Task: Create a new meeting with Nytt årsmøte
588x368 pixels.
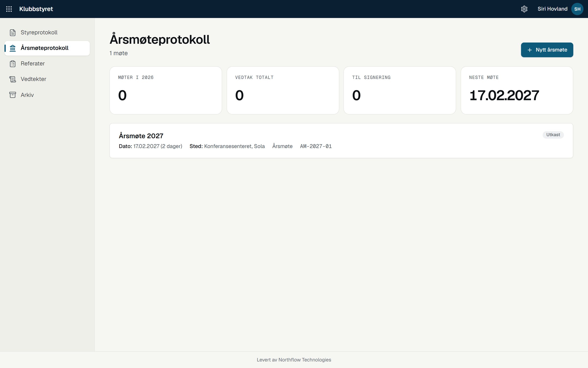Action: (x=547, y=50)
